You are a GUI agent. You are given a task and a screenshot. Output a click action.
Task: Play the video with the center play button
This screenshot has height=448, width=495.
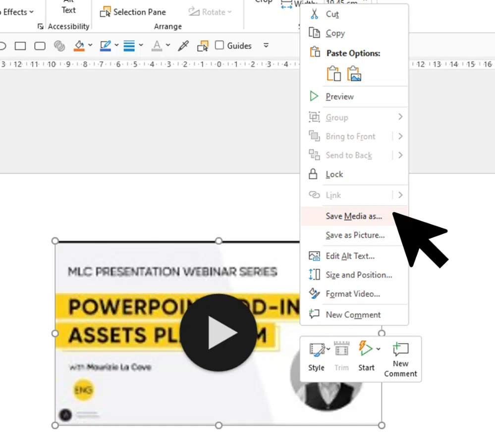pyautogui.click(x=218, y=332)
